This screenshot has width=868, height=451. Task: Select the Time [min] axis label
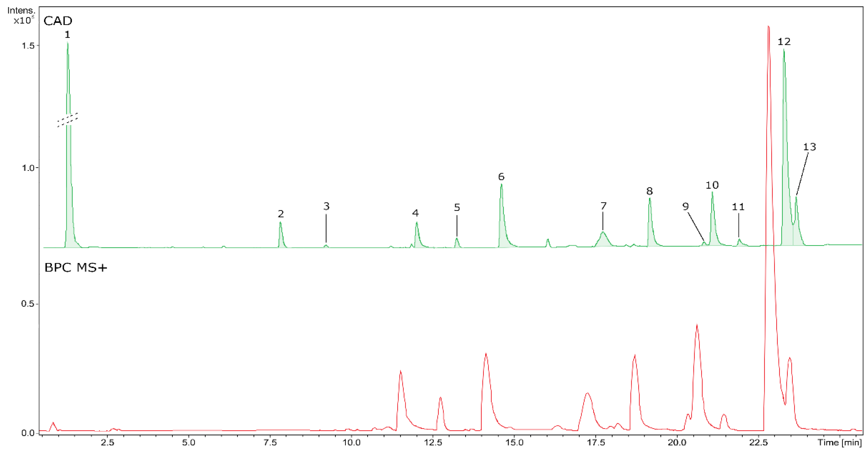(839, 443)
